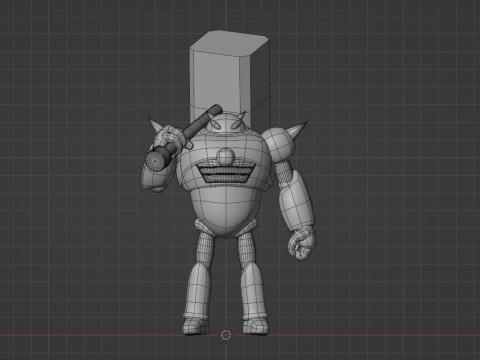Select the baton held by the robot
Screen dimensions: 480x360
tap(183, 138)
